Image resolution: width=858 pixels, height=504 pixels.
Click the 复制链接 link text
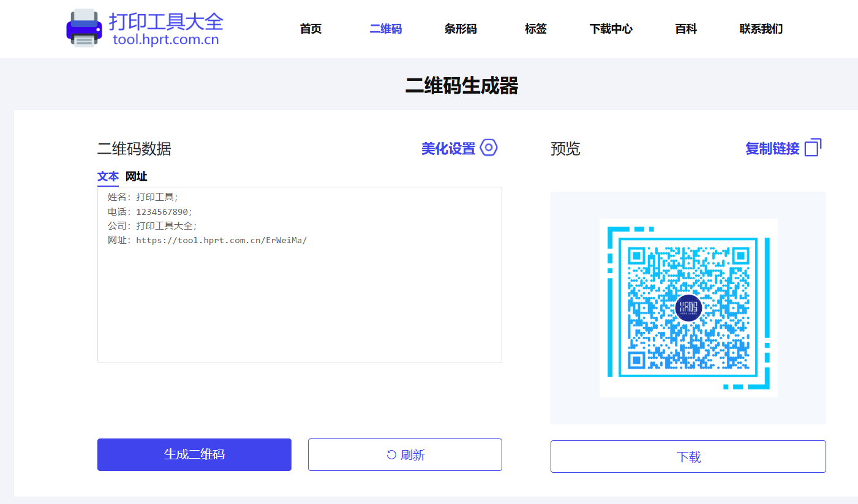772,148
